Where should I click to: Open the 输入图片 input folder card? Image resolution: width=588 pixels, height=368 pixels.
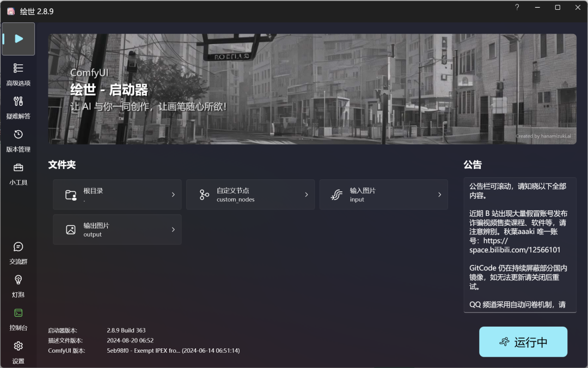383,195
